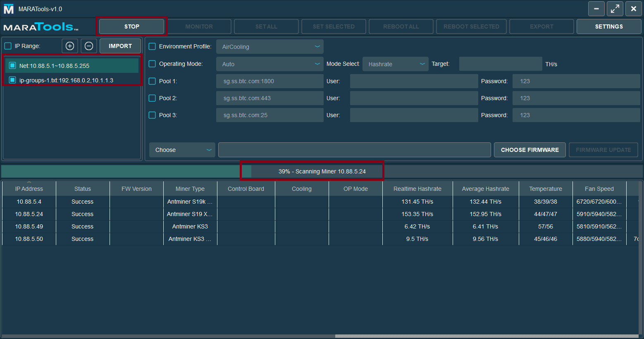Click the FIRMWARE UPDATE button
Image resolution: width=644 pixels, height=339 pixels.
pos(603,150)
